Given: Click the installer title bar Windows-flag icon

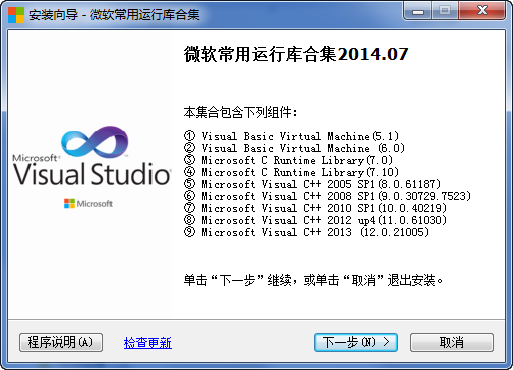Looking at the screenshot, I should tap(16, 15).
